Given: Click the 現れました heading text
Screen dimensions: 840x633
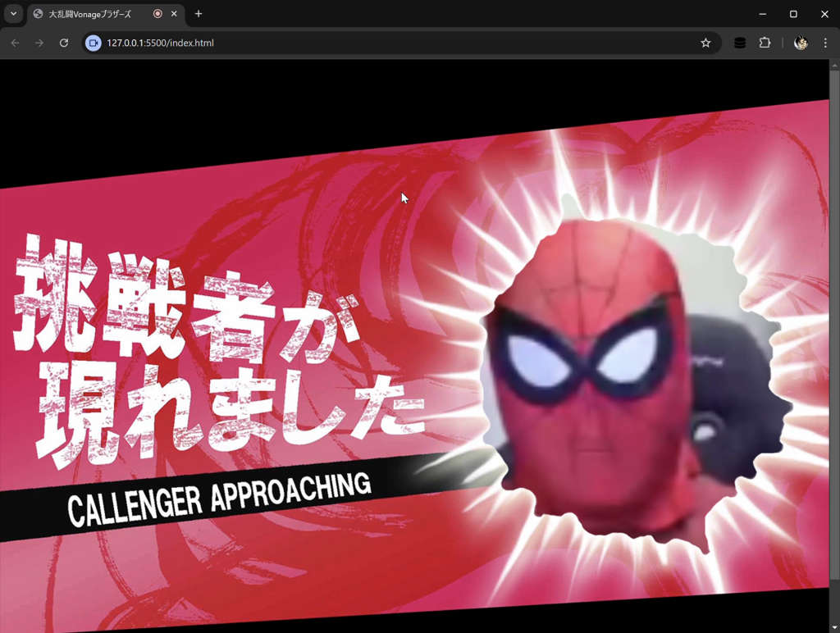Looking at the screenshot, I should pyautogui.click(x=231, y=415).
